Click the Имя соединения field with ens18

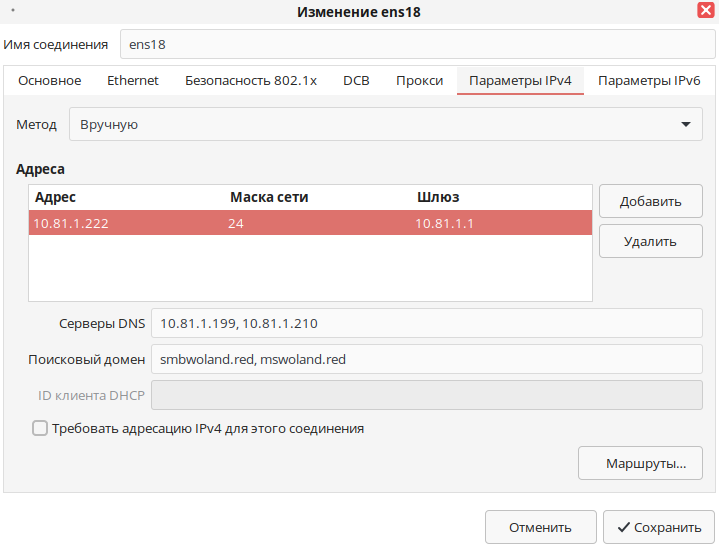418,44
